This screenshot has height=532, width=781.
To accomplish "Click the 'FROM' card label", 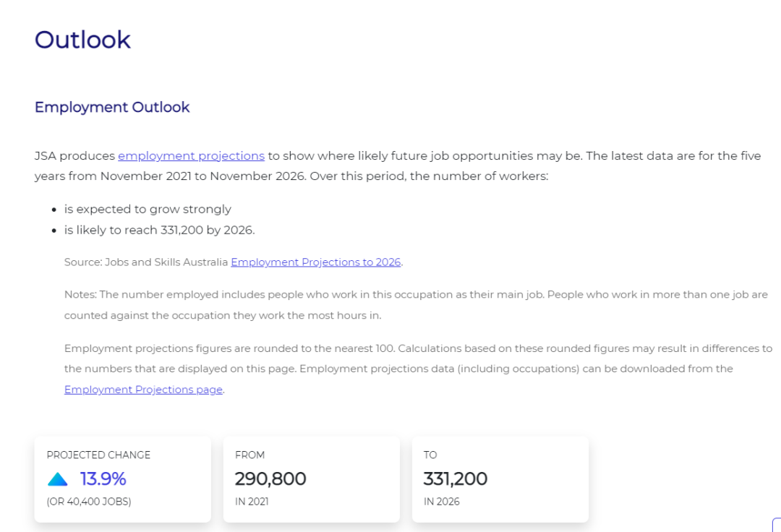I will point(249,455).
